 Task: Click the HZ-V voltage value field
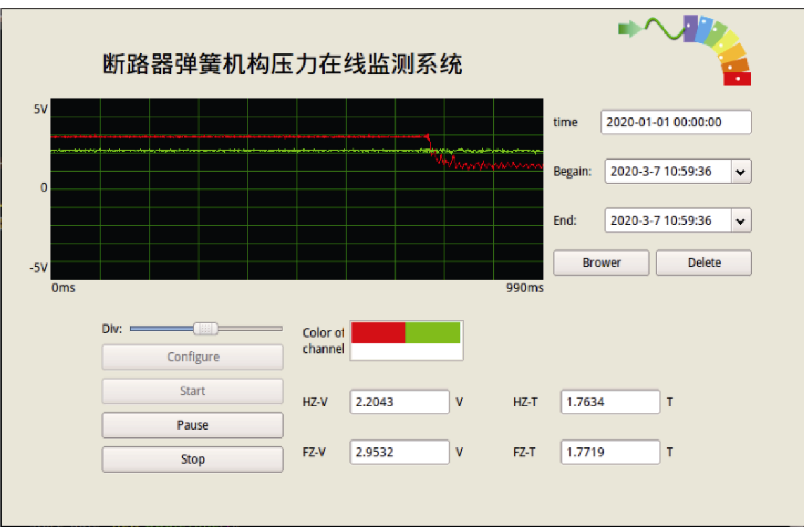[x=399, y=402]
